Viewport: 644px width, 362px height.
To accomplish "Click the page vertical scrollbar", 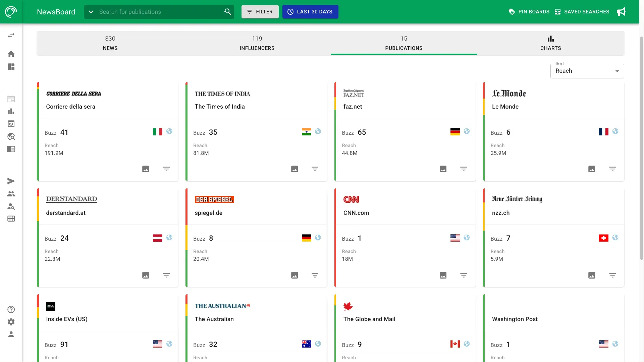I will 642,147.
